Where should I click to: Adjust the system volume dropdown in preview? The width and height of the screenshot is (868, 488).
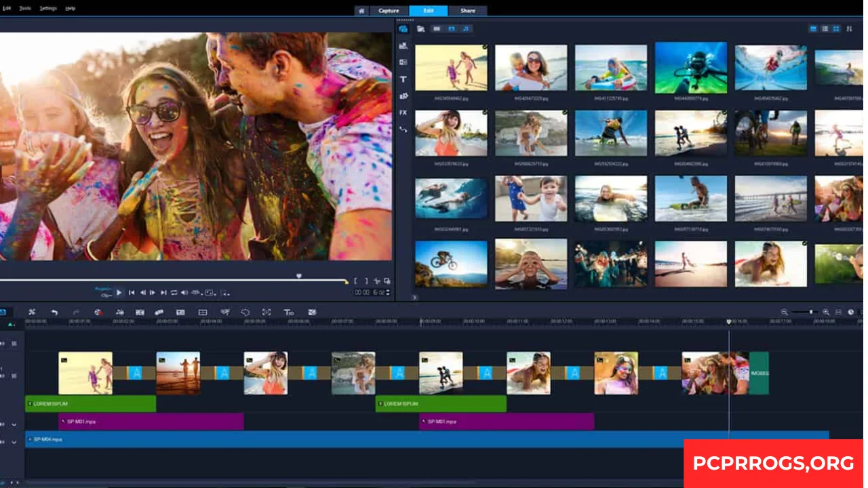(184, 293)
